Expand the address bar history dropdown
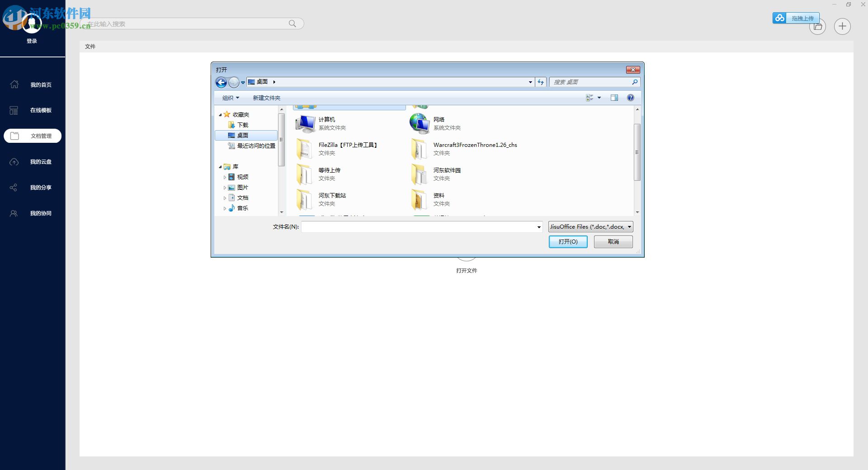 530,82
